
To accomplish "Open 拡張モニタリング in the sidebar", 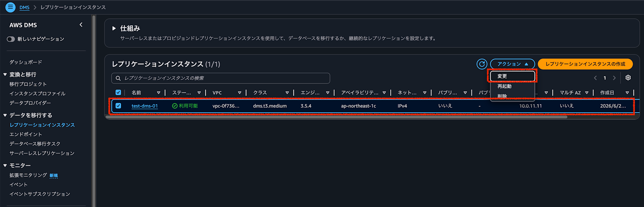I will (28, 175).
